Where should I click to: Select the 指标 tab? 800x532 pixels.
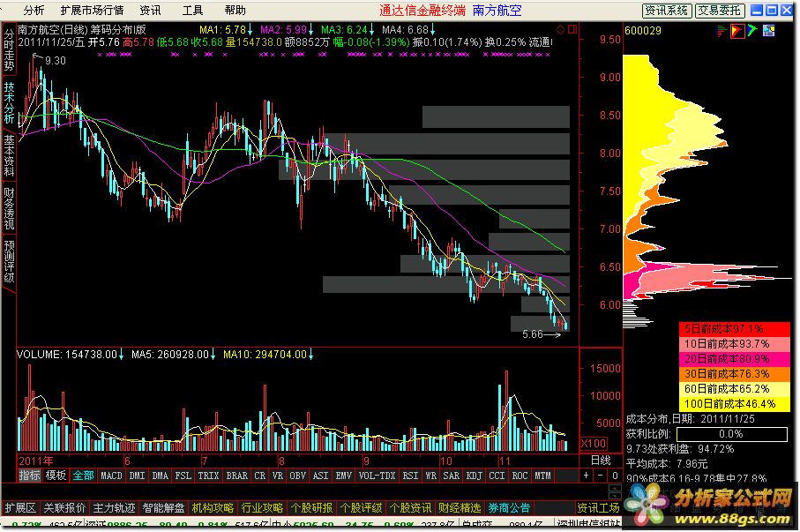[30, 476]
